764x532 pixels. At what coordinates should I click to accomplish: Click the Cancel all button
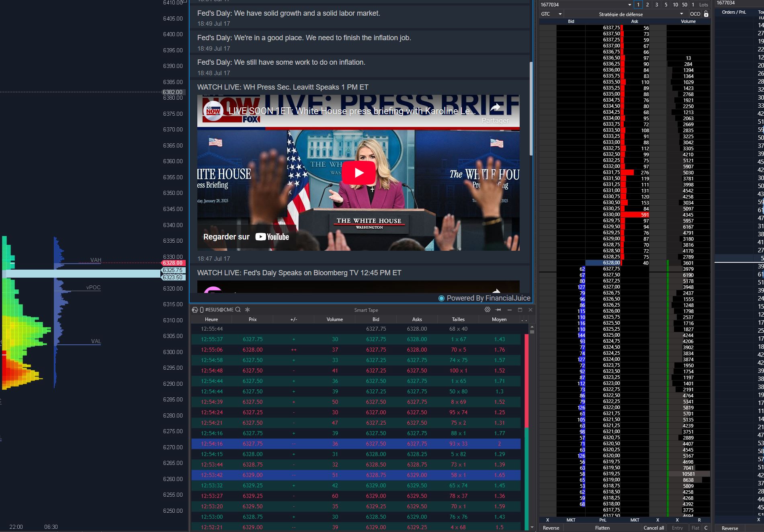coord(654,528)
